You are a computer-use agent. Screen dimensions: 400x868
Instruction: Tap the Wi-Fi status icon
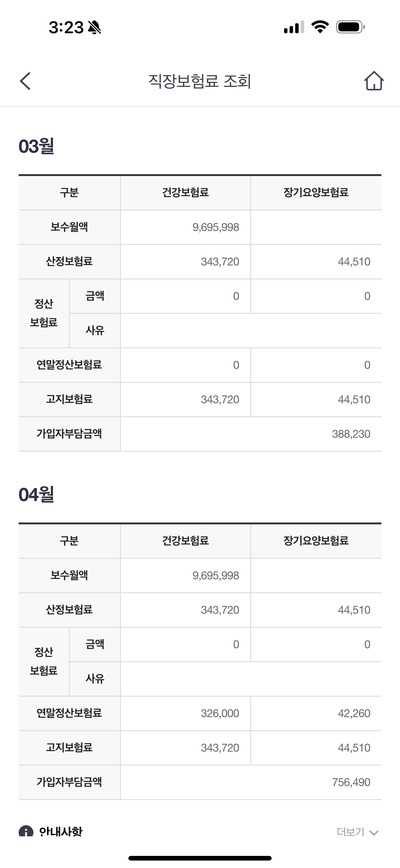pos(320,27)
